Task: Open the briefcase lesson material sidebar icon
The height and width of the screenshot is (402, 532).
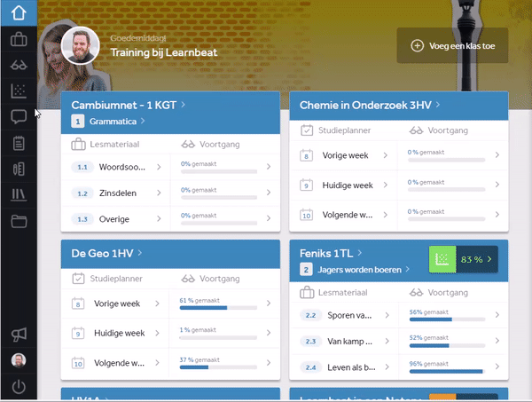Action: point(19,39)
